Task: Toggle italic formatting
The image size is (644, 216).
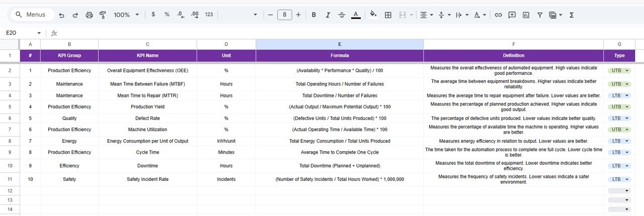Action: coord(328,15)
